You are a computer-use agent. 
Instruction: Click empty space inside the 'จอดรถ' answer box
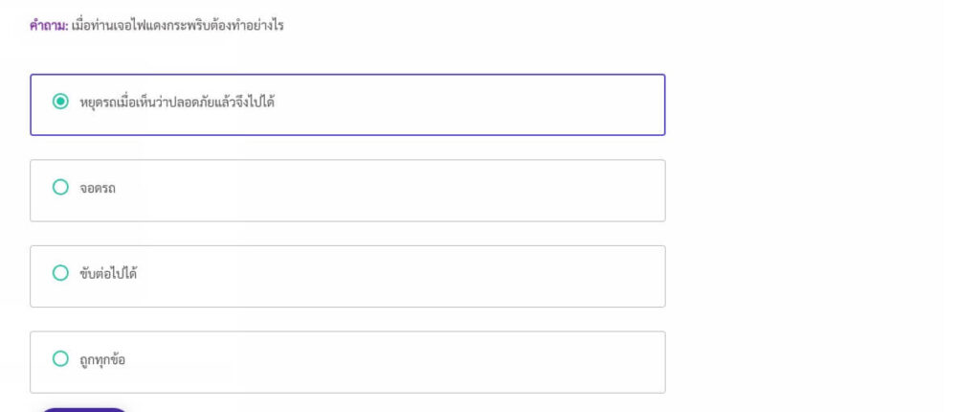point(383,191)
